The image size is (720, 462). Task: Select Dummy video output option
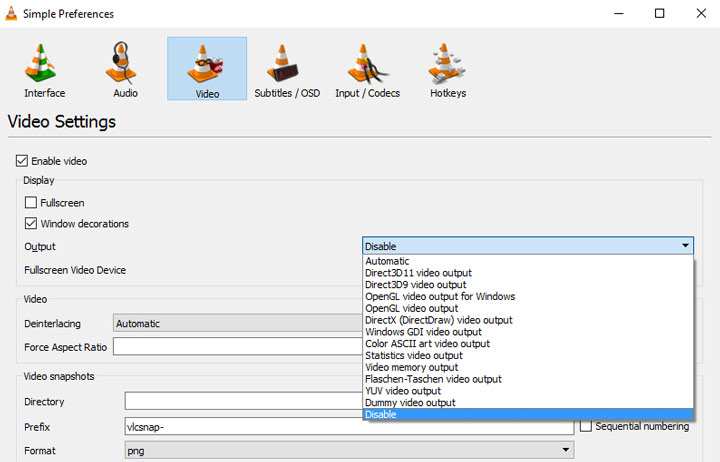528,403
